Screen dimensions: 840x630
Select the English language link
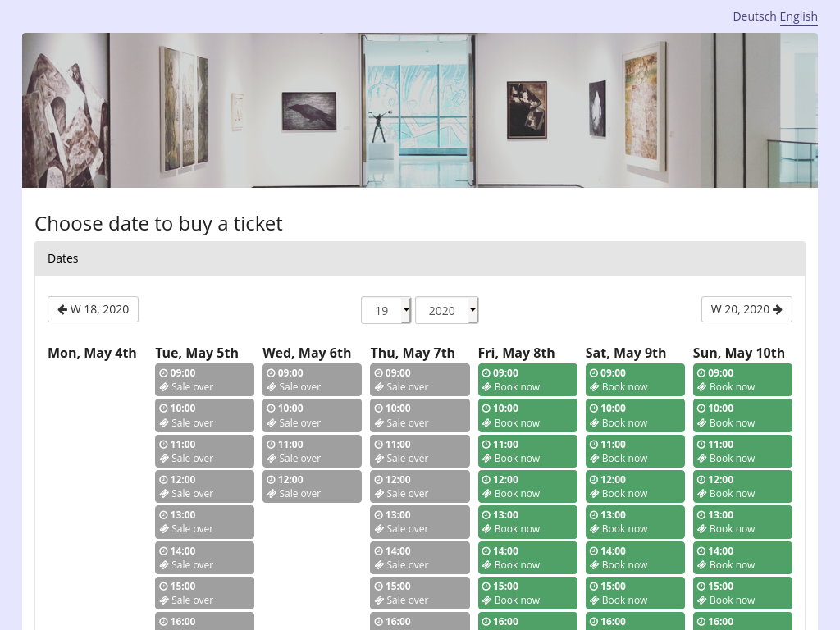pyautogui.click(x=798, y=16)
